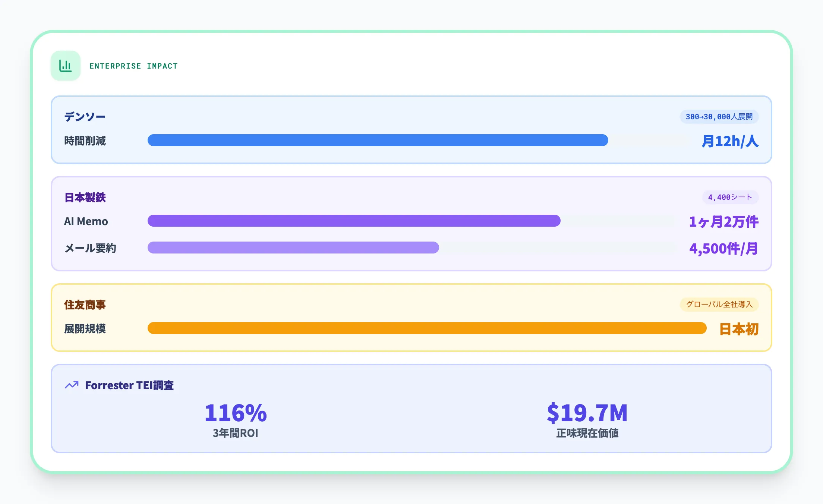Click the 1ヶ月2万件 value text
The height and width of the screenshot is (504, 823).
click(x=723, y=222)
